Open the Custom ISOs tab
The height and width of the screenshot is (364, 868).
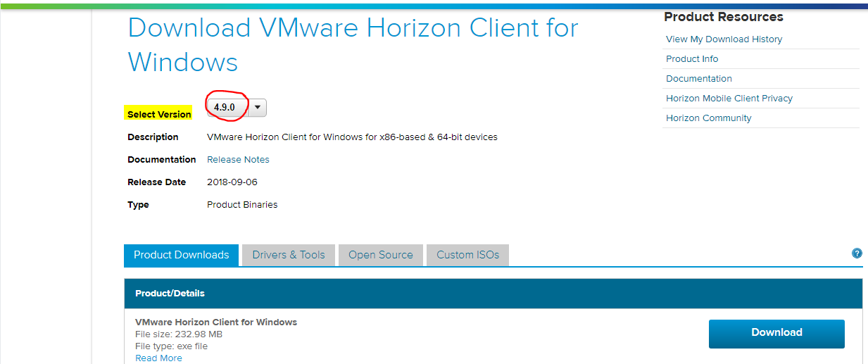pos(467,255)
